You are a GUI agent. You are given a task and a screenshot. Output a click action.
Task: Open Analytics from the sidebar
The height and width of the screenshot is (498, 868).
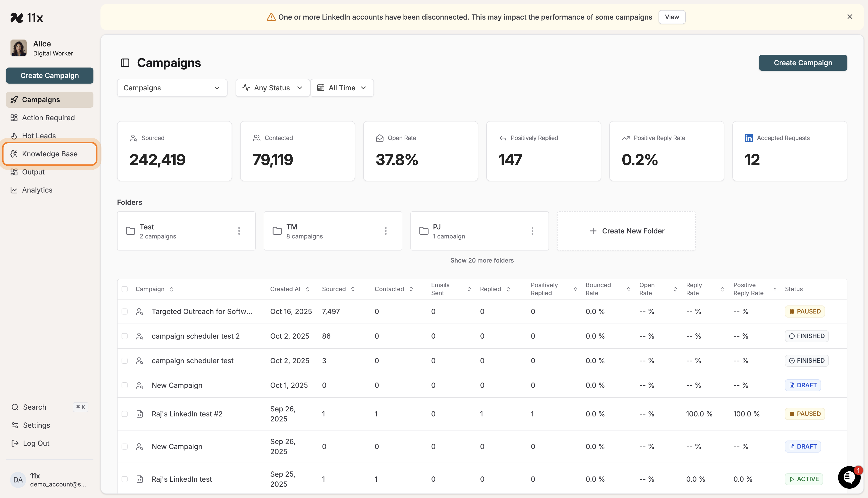(x=37, y=190)
